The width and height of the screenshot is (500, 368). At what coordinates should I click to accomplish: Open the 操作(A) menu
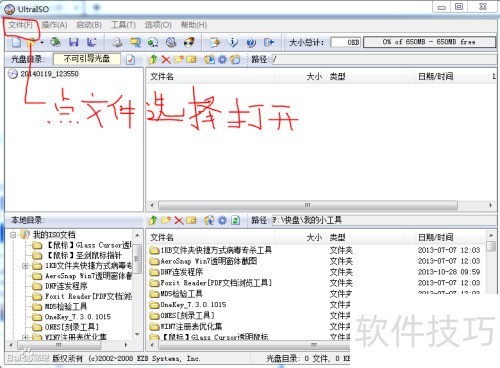click(54, 25)
